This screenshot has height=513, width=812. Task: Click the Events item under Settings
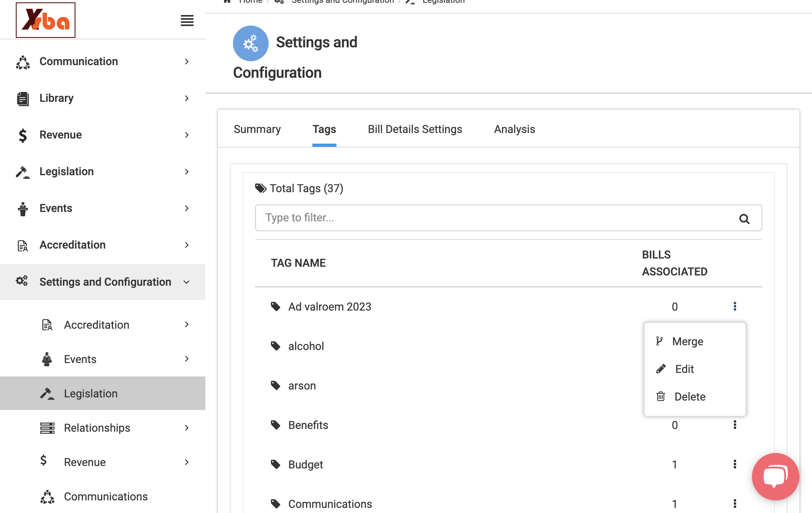click(x=80, y=359)
